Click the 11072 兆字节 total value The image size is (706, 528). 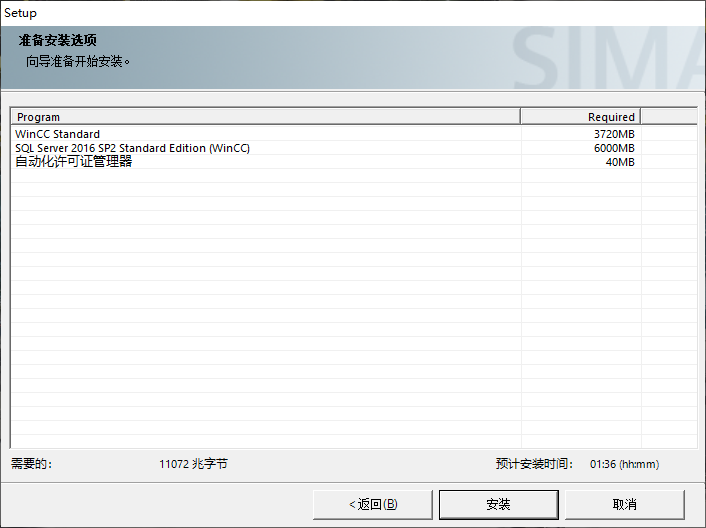coord(193,464)
